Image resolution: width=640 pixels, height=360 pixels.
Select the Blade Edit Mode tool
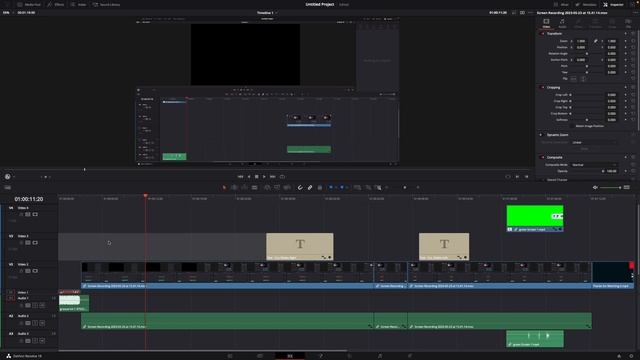click(x=254, y=187)
